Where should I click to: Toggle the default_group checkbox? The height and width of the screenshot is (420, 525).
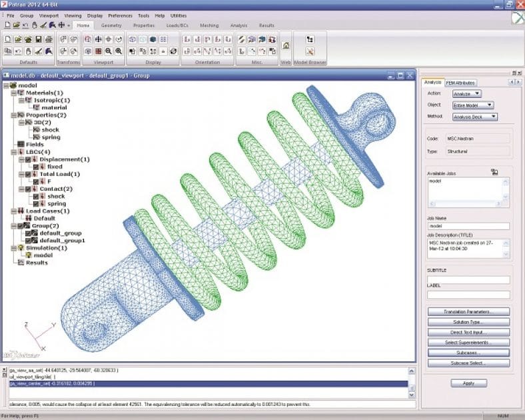(x=29, y=233)
